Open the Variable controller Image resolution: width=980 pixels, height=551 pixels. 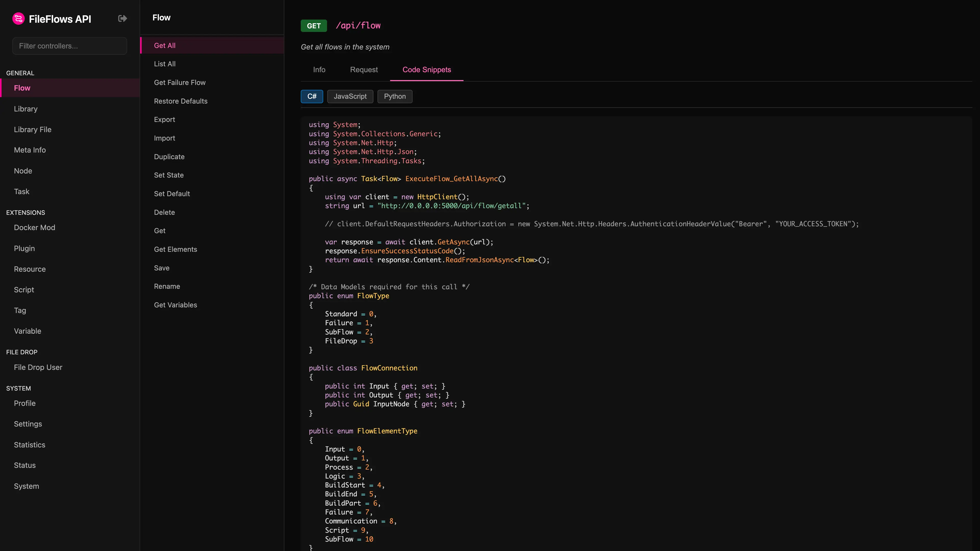pos(70,331)
